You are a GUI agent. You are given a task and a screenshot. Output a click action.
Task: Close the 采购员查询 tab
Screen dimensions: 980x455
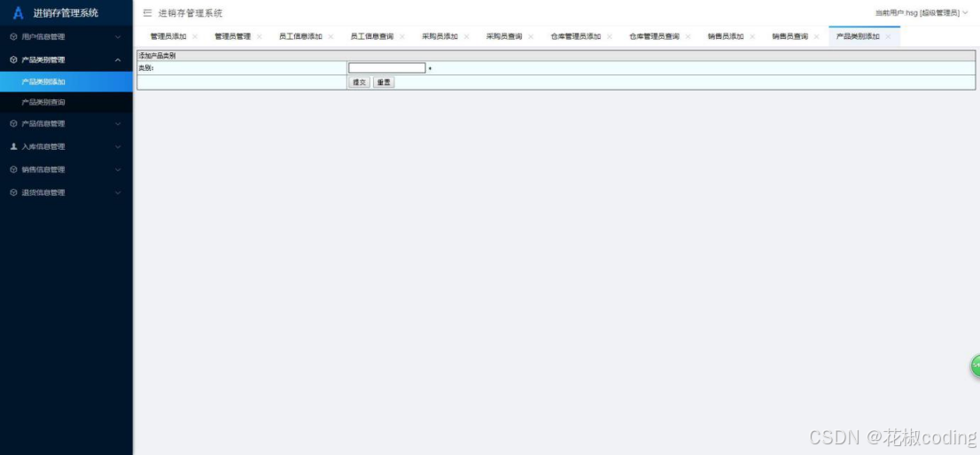click(531, 36)
